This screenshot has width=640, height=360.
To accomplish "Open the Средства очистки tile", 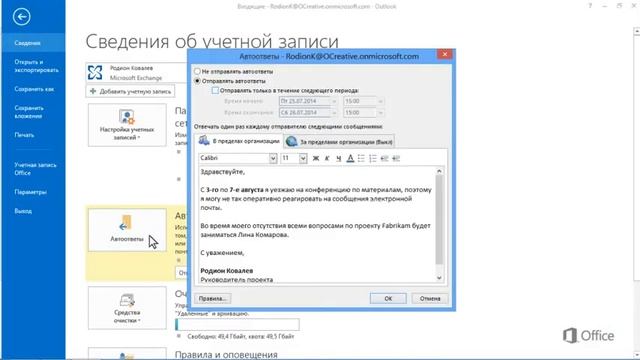I will pos(127,308).
